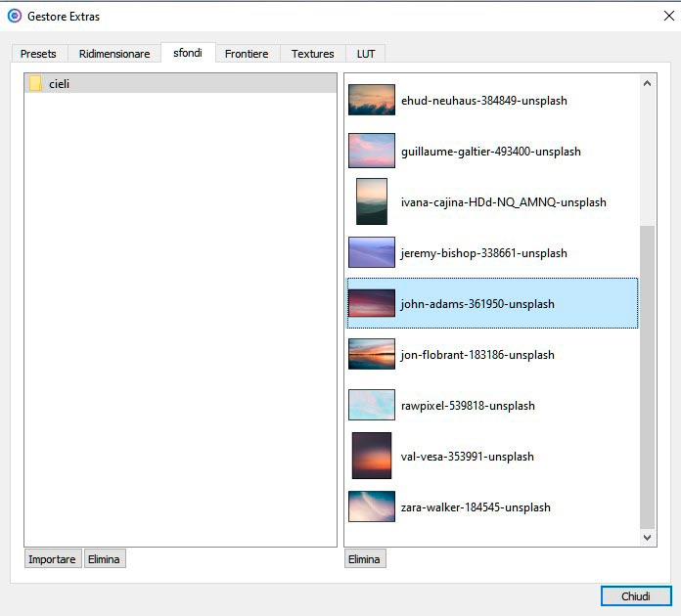Click the jeremy-bishop-338661-unsplash name
Image resolution: width=681 pixels, height=616 pixels.
point(483,253)
